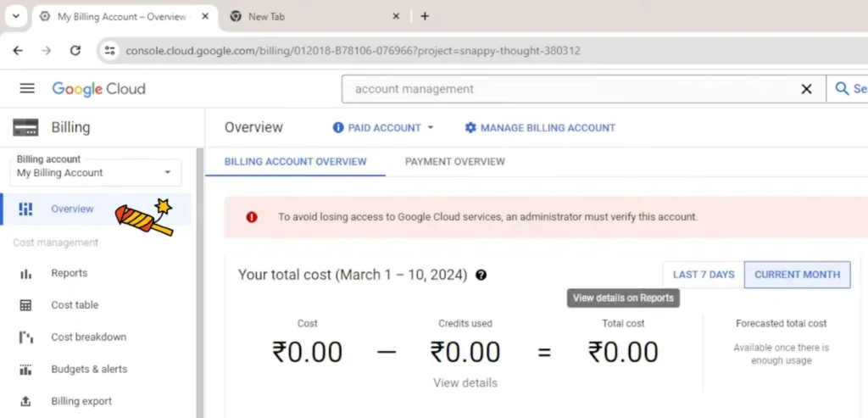Click the Google Cloud logo
Viewport: 868px width, 418px height.
click(98, 89)
